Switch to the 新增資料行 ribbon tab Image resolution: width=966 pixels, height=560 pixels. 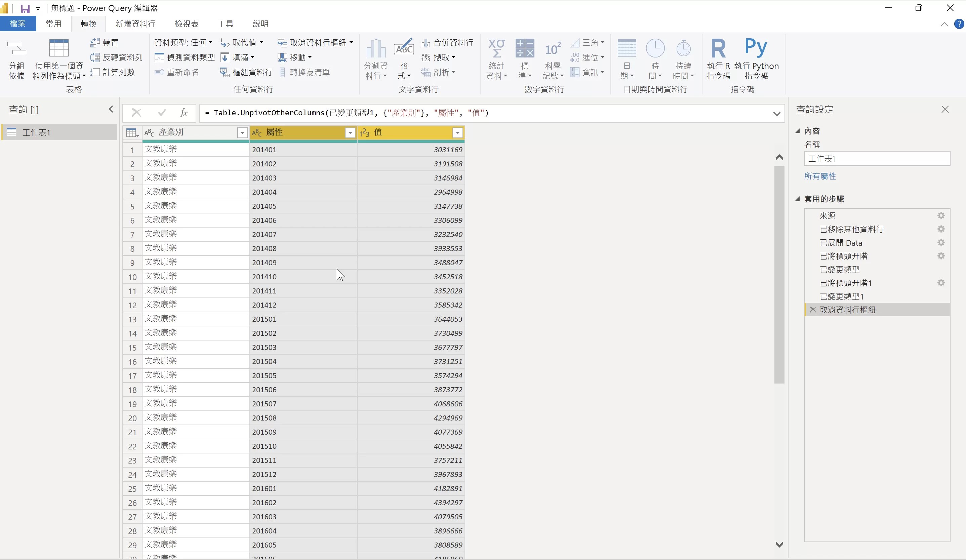(x=135, y=24)
